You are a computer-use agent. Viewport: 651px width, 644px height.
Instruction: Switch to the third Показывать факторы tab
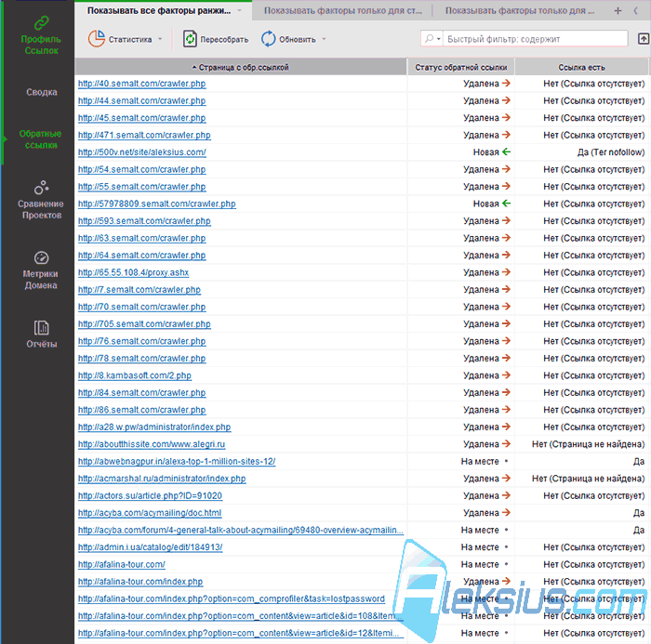click(x=519, y=11)
